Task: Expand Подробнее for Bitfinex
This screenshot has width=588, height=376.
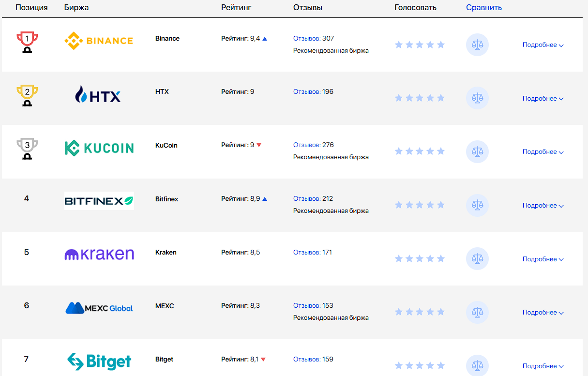Action: click(x=543, y=205)
